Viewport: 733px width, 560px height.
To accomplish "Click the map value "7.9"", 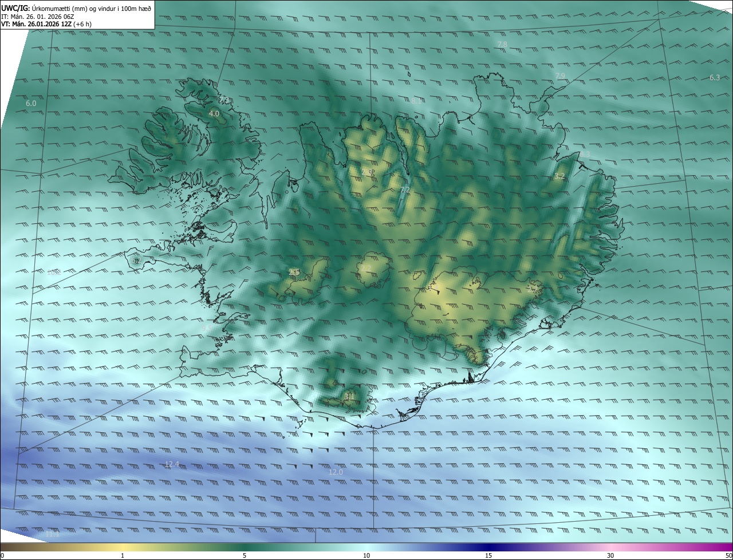I will click(x=560, y=76).
